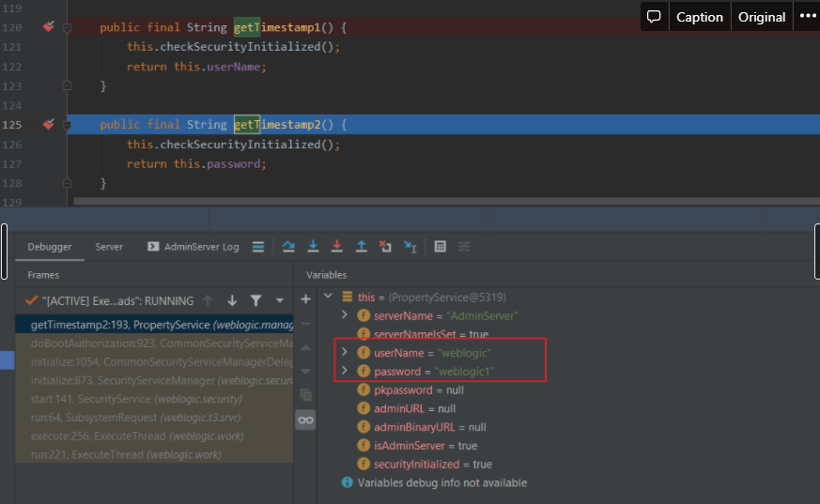
Task: Click the Remove Watch minus icon
Action: (306, 324)
